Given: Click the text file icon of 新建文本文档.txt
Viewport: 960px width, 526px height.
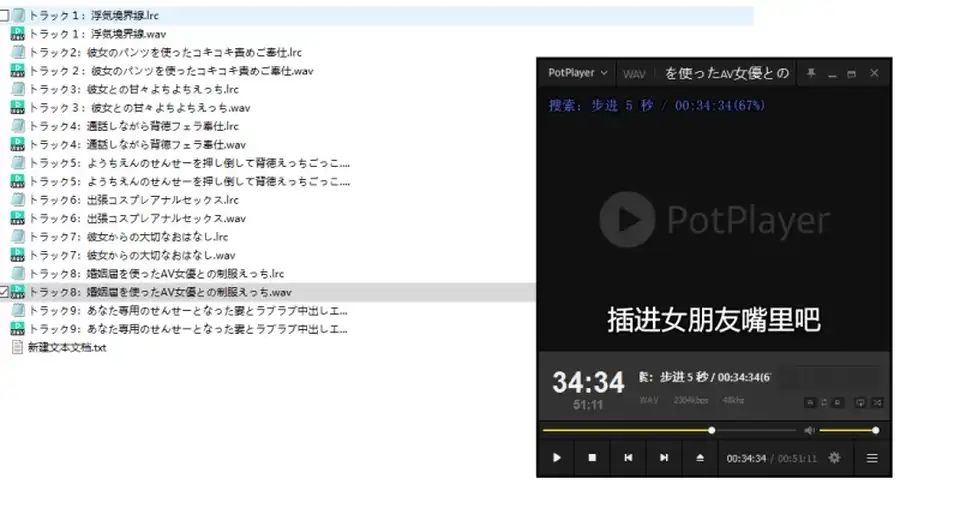Looking at the screenshot, I should pyautogui.click(x=18, y=347).
